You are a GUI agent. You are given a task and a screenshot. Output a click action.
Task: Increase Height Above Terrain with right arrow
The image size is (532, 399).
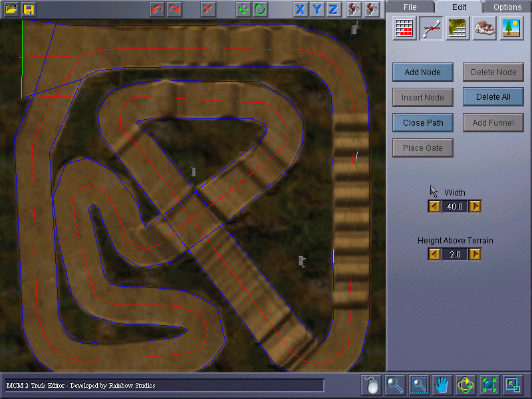tap(475, 254)
